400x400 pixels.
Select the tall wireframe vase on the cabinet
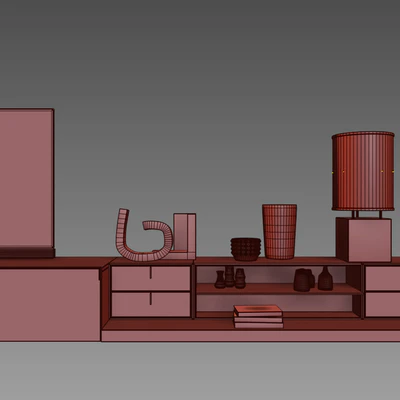point(279,232)
